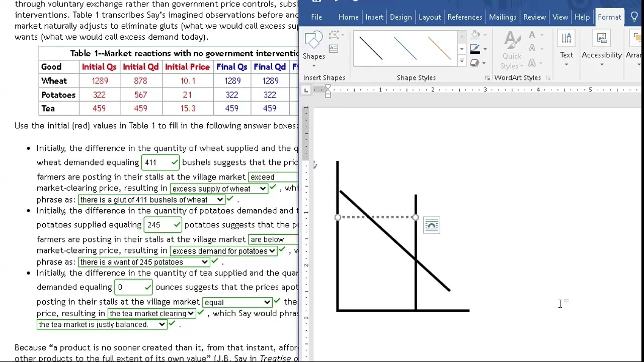This screenshot has width=644, height=362.
Task: Click the tea quantity field showing 0
Action: 133,287
